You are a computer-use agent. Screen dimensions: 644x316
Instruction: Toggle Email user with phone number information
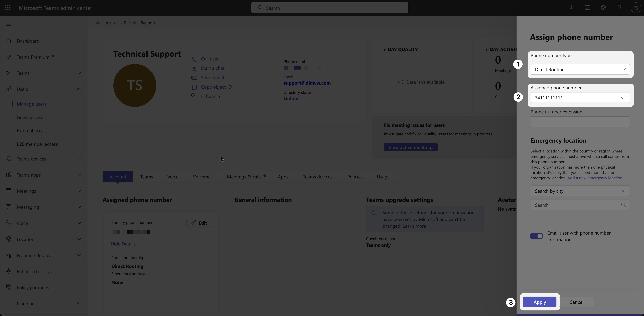[536, 236]
